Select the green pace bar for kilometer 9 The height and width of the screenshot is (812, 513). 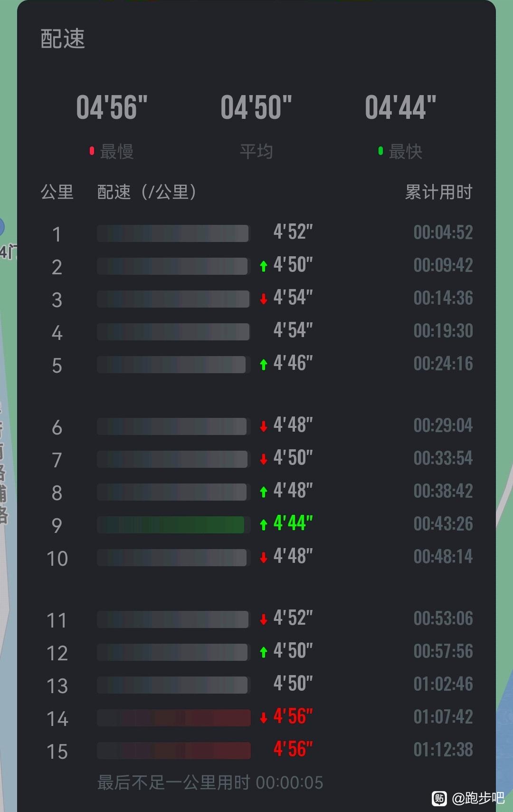point(171,525)
